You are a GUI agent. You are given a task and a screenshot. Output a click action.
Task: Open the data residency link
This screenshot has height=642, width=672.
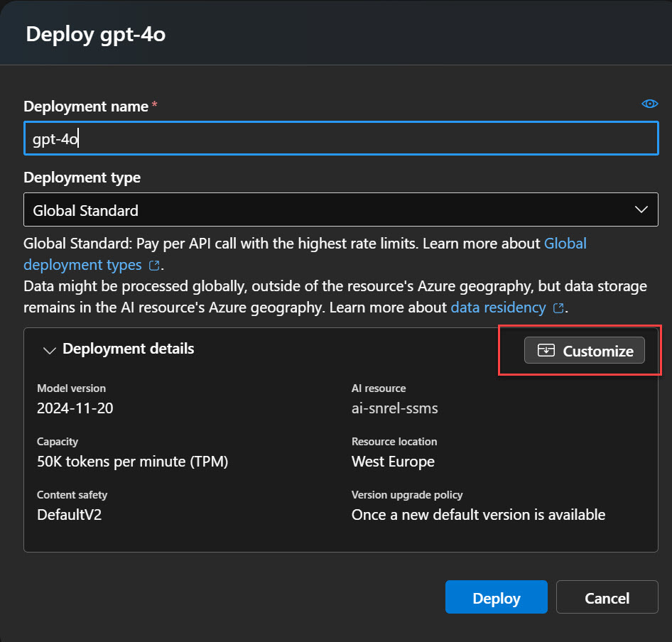pos(498,308)
